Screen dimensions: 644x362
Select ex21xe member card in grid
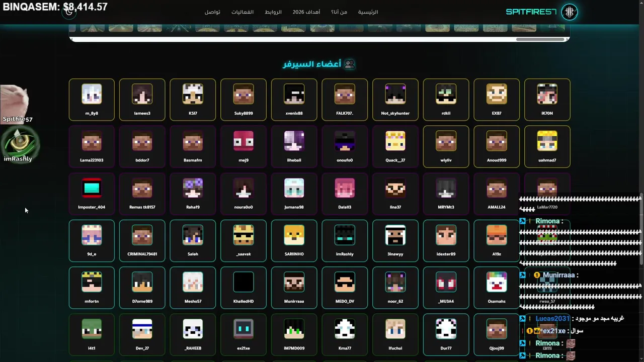coord(244,335)
